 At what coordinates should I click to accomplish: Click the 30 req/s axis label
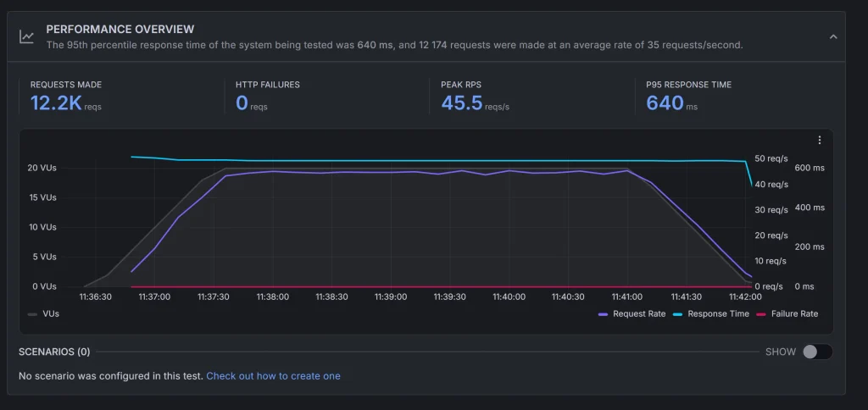771,210
